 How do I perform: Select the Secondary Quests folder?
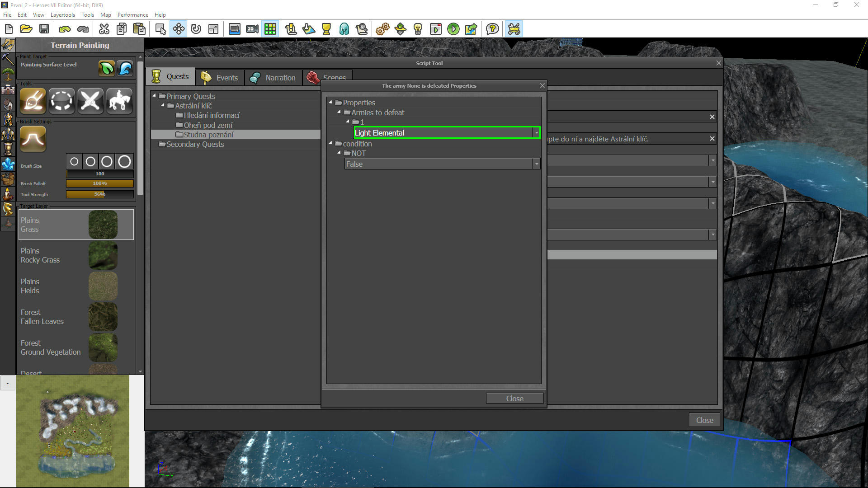195,144
